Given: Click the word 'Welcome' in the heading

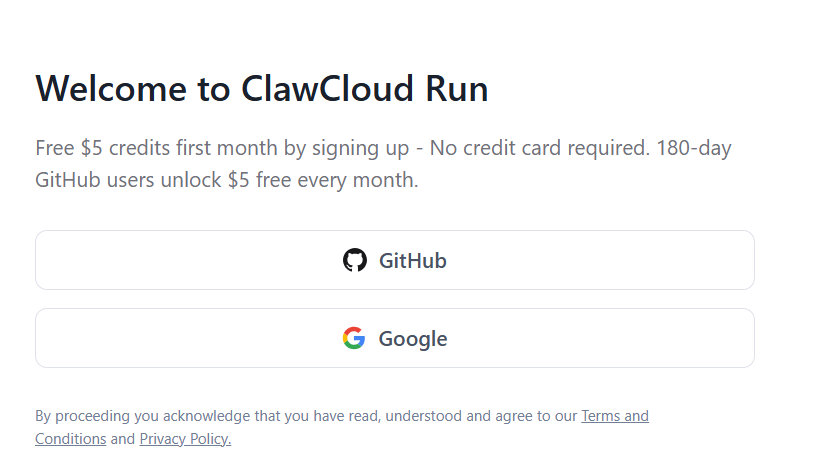Looking at the screenshot, I should coord(111,88).
